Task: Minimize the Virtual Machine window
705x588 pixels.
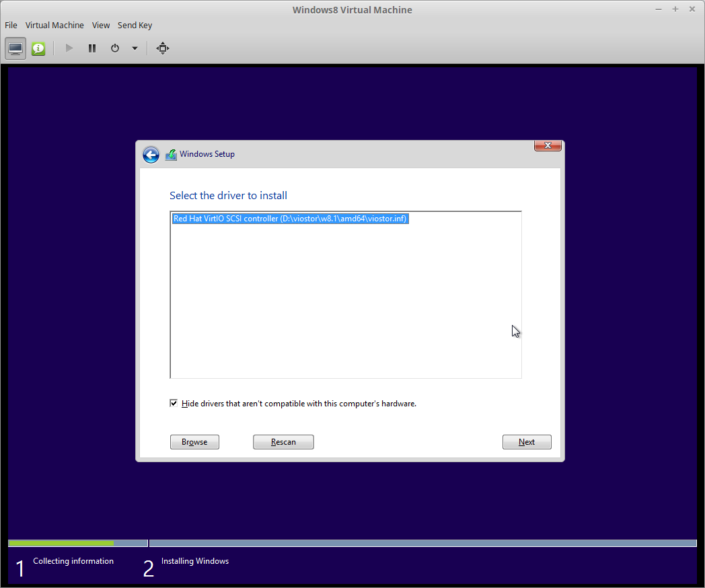Action: 658,9
